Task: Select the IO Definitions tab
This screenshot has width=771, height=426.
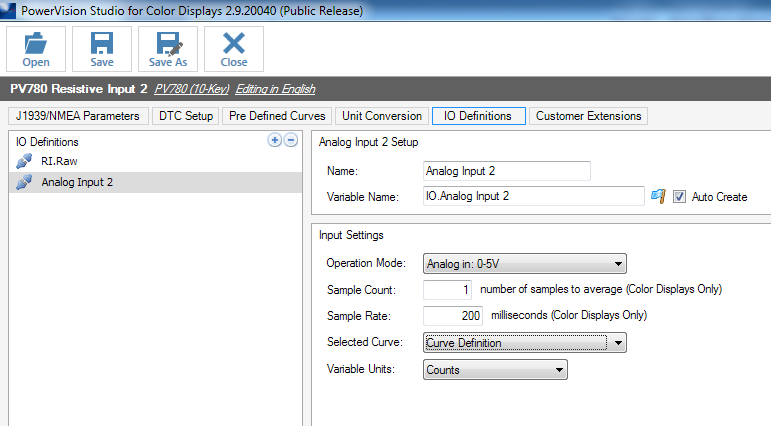Action: 478,116
